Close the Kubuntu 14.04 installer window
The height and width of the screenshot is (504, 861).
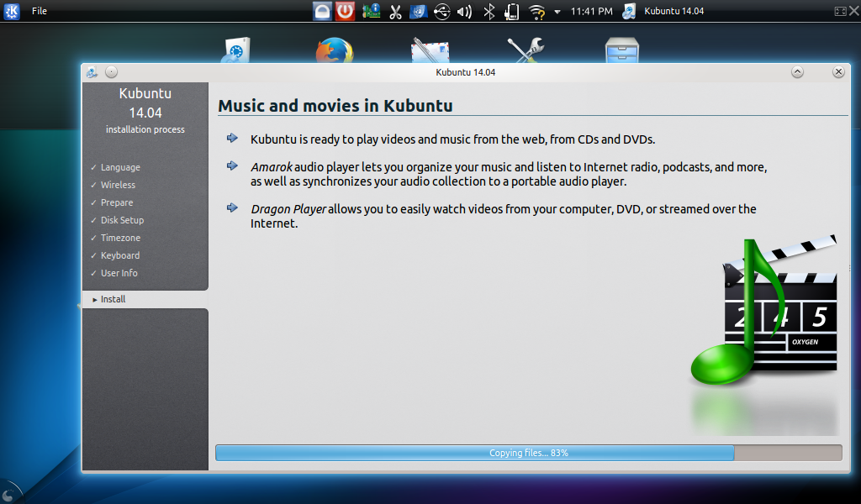coord(838,72)
